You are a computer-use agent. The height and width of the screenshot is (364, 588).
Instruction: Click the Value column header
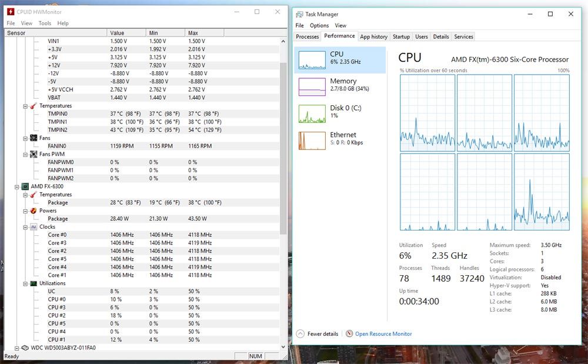[126, 33]
